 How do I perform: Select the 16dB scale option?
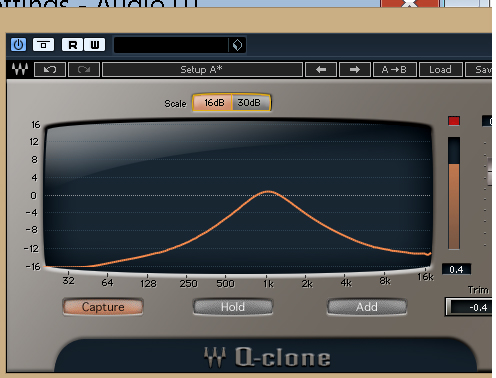pyautogui.click(x=213, y=102)
